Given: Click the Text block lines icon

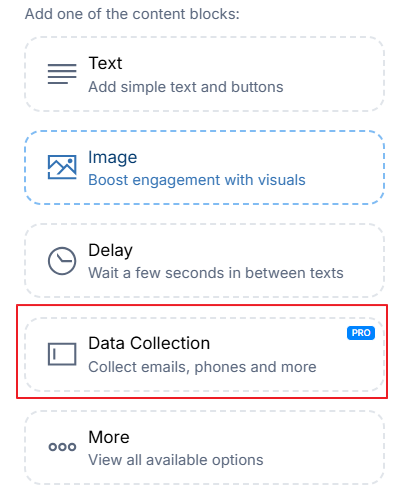Looking at the screenshot, I should click(x=62, y=74).
